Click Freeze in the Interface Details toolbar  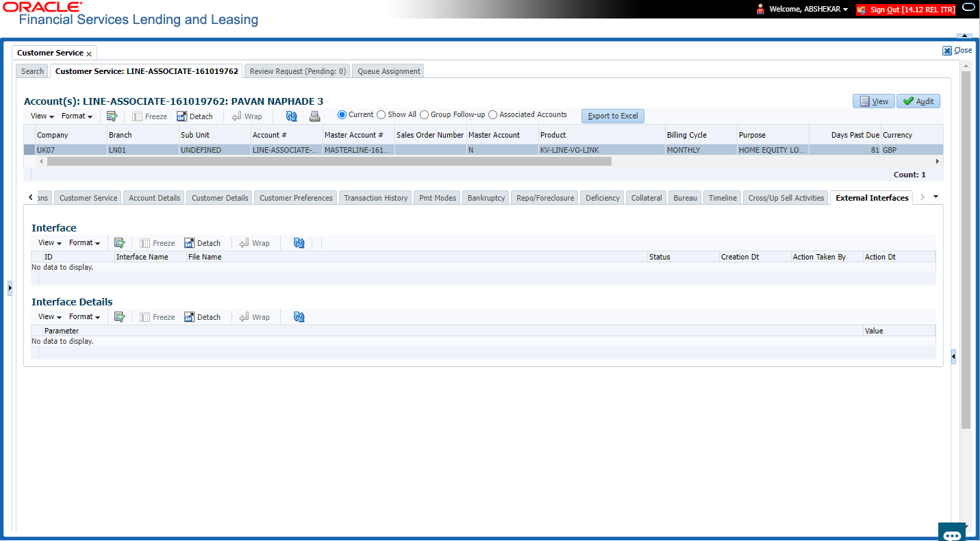point(157,317)
